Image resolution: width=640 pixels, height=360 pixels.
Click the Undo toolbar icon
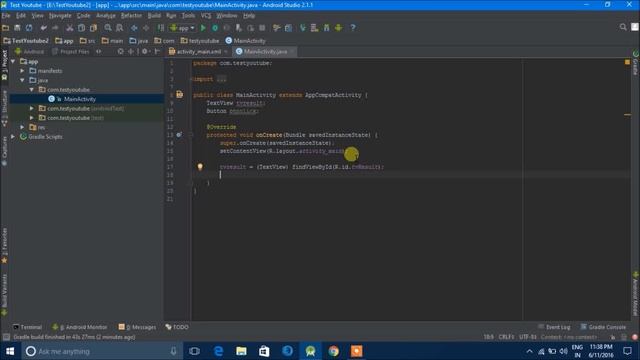click(43, 28)
